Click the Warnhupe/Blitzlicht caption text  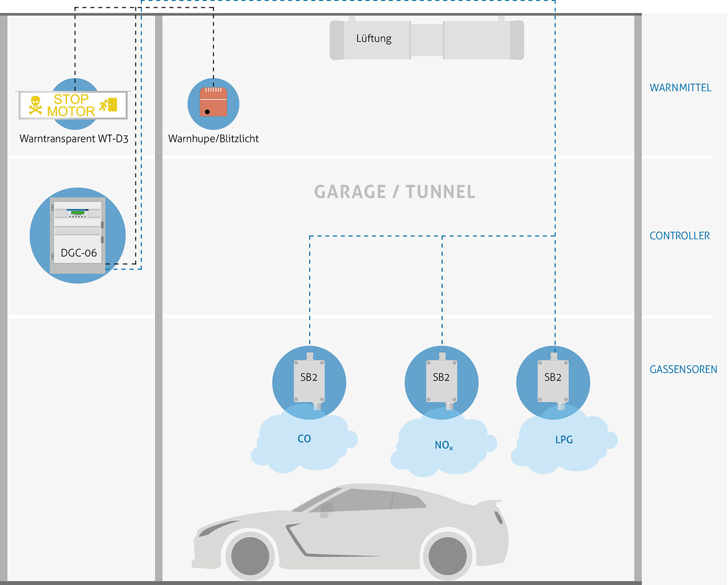[213, 139]
